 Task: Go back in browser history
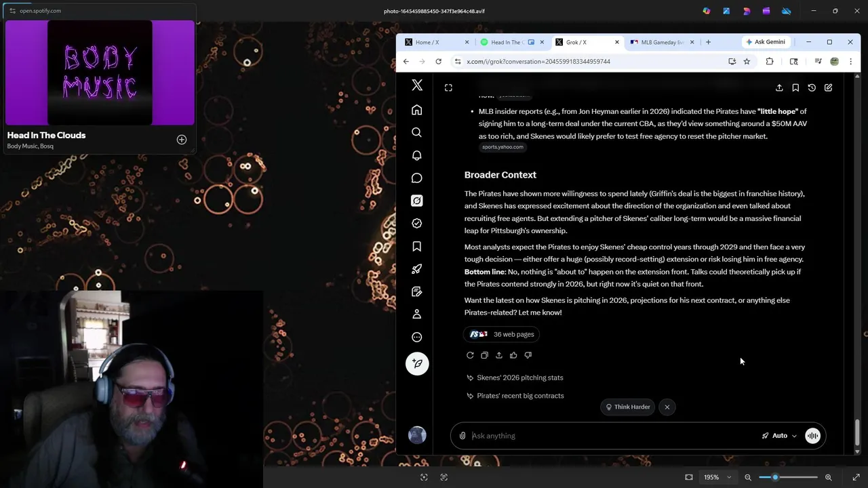[406, 62]
